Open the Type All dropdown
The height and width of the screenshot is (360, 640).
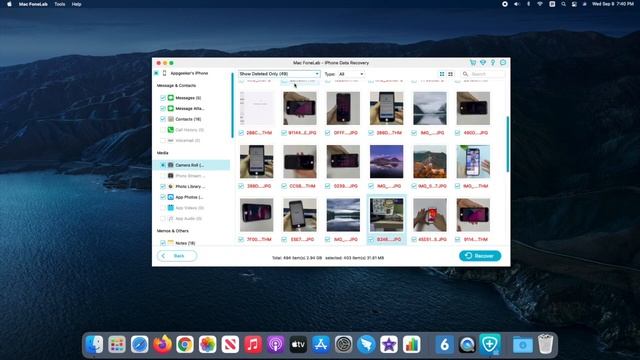[x=350, y=74]
